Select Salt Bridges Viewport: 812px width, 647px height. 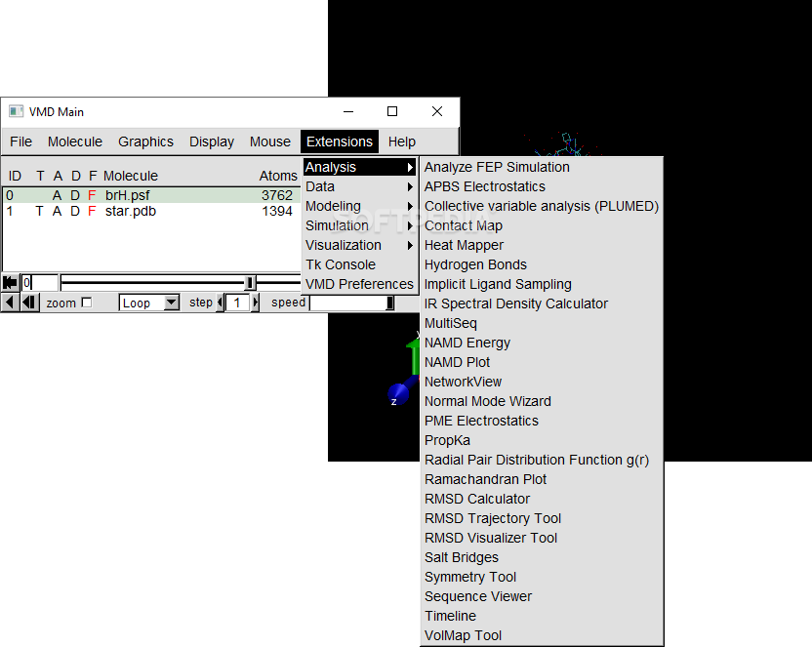tap(541, 557)
